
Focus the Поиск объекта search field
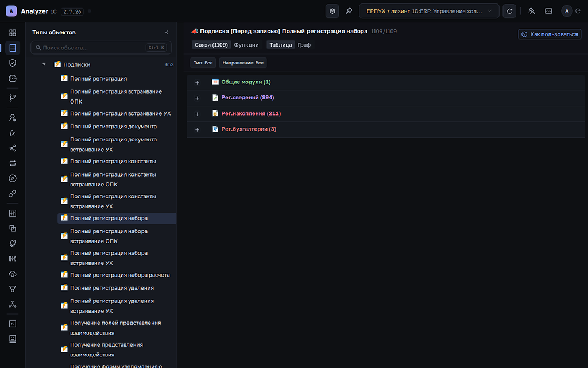tap(101, 48)
